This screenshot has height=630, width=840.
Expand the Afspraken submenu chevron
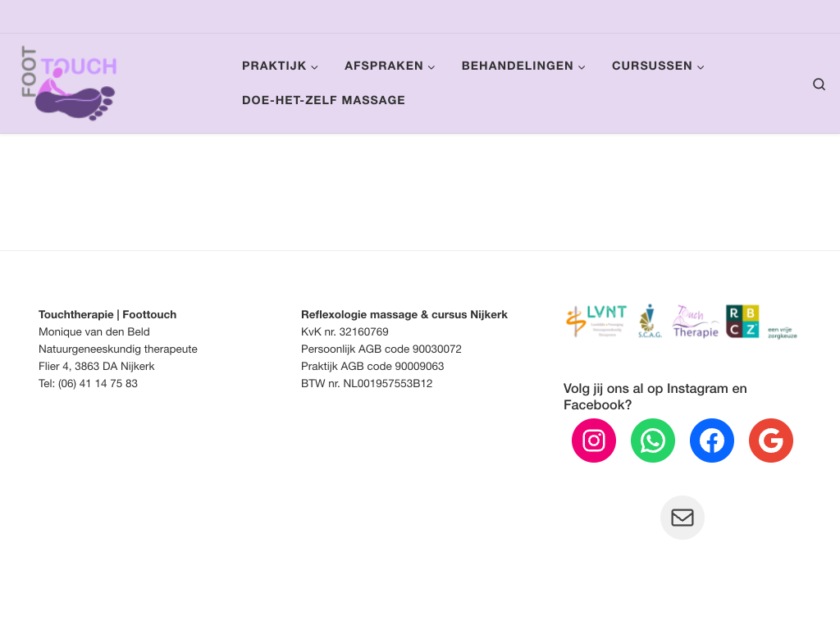431,67
